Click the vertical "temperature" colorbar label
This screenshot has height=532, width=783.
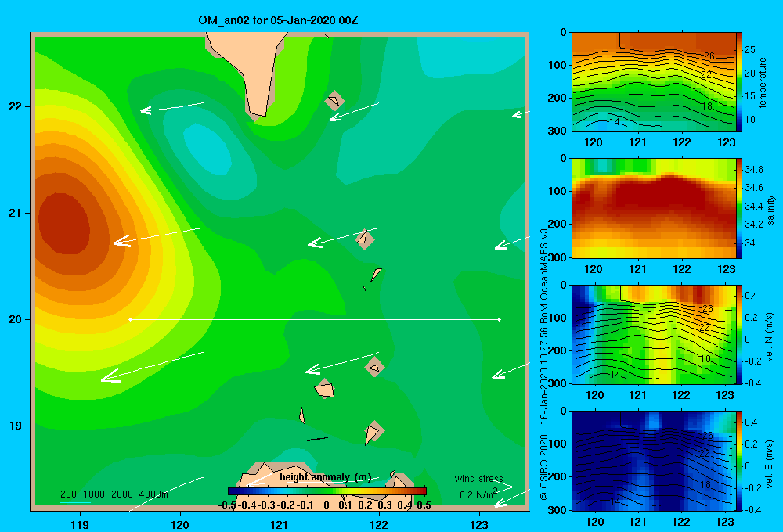[x=763, y=82]
